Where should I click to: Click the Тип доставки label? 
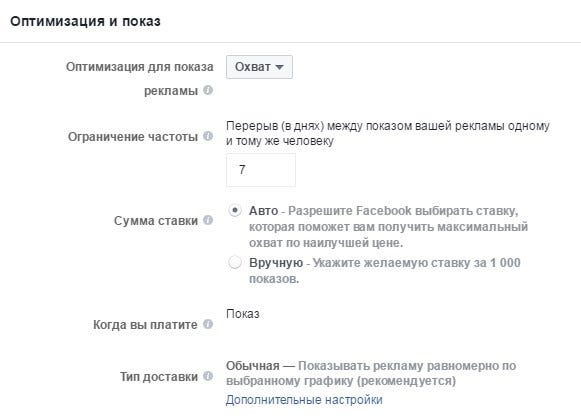(x=159, y=377)
